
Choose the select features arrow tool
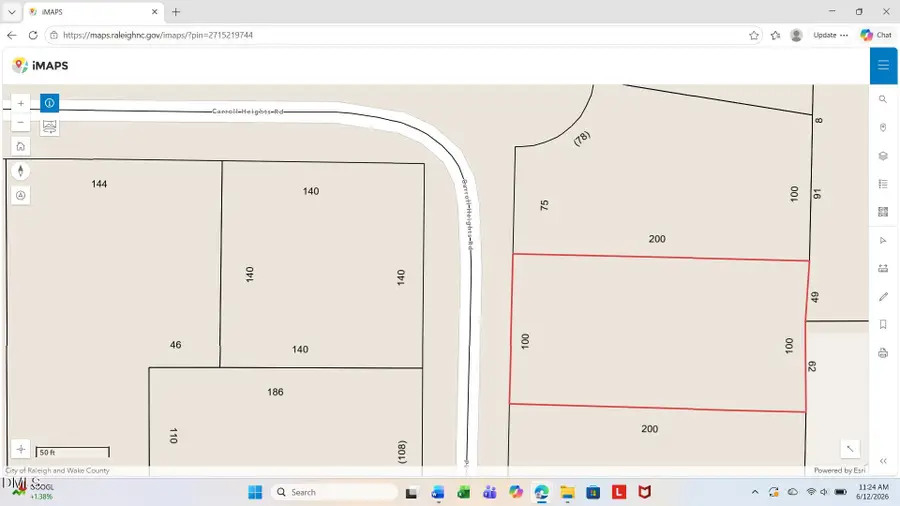pos(883,240)
